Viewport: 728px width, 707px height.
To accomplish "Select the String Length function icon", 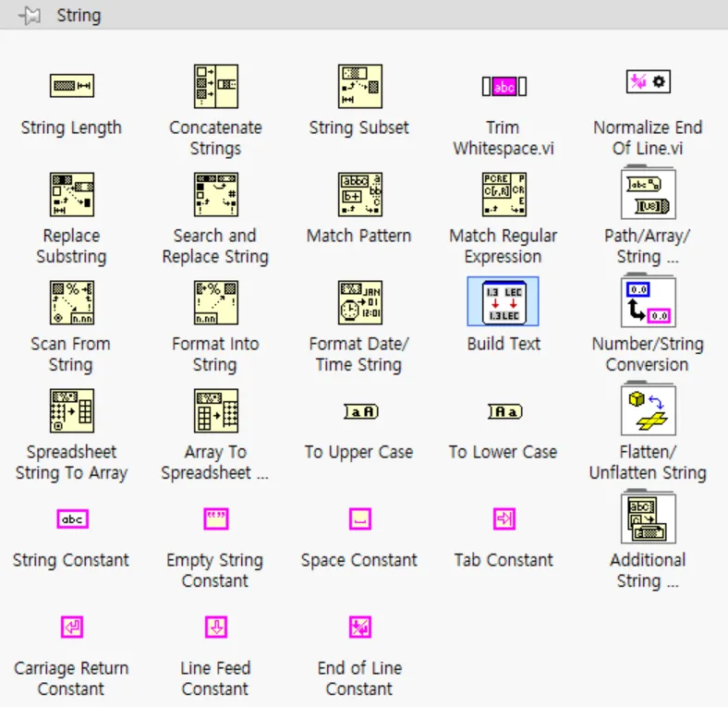I will click(72, 86).
